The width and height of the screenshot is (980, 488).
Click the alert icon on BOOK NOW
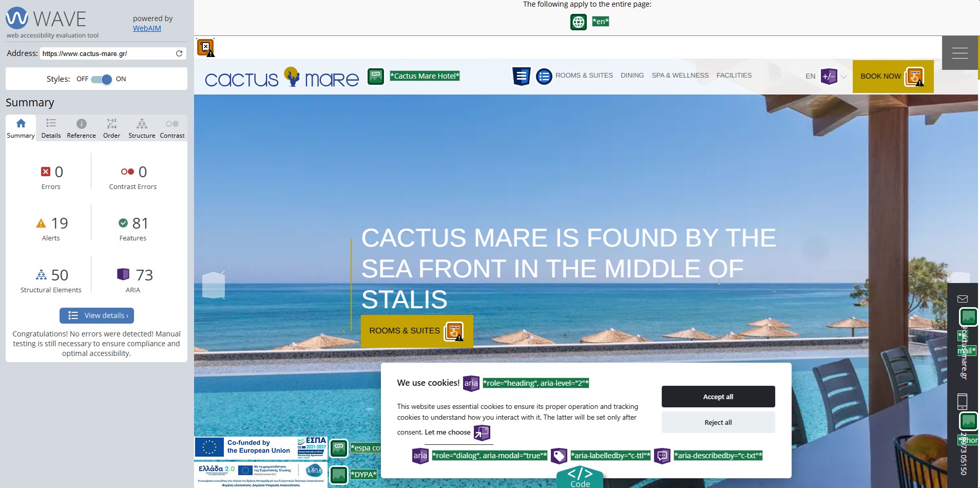coord(914,77)
